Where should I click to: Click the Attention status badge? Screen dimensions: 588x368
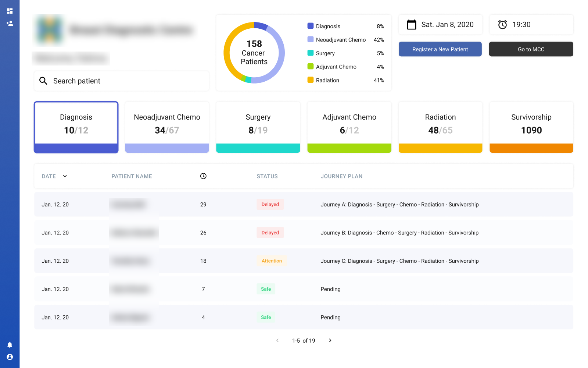point(272,261)
